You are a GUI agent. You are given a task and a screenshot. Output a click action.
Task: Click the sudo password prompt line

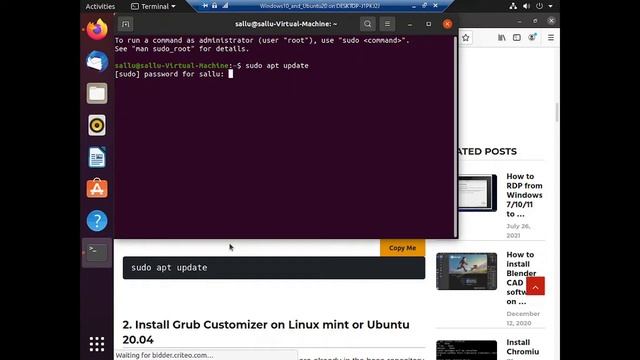click(x=174, y=74)
